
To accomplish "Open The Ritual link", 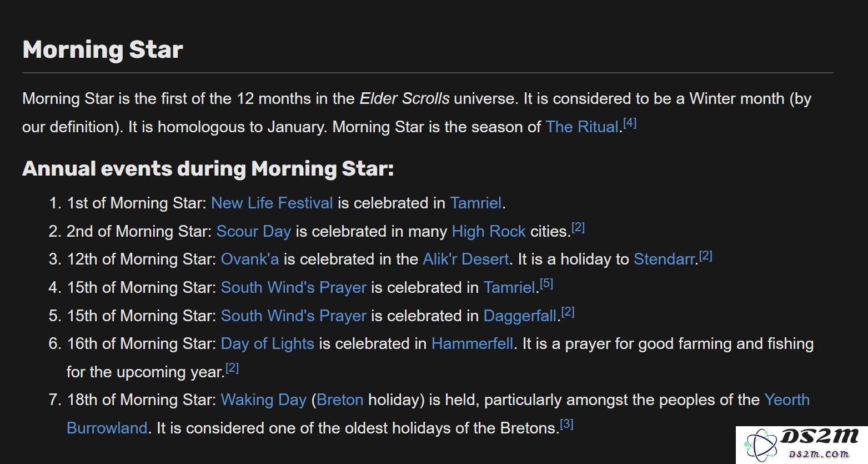I will pos(582,127).
